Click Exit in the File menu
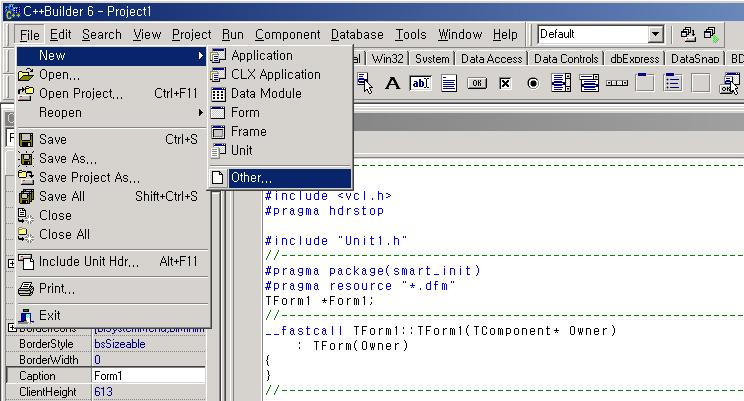Screen dimensions: 744x401 112,316
